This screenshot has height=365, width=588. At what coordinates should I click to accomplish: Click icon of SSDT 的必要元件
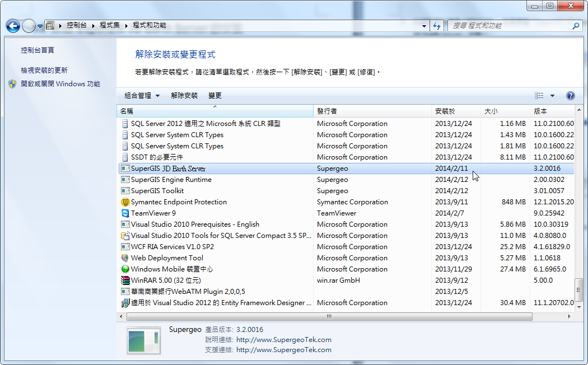[125, 157]
